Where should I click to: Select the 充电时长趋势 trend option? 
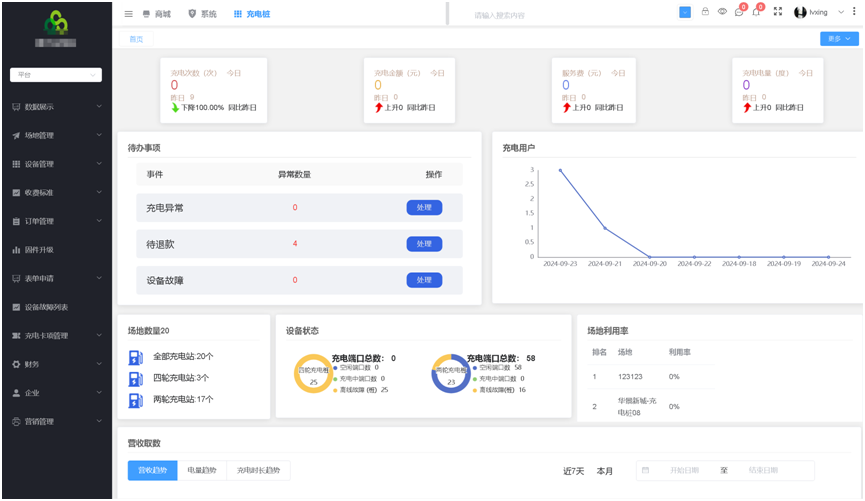pyautogui.click(x=258, y=470)
